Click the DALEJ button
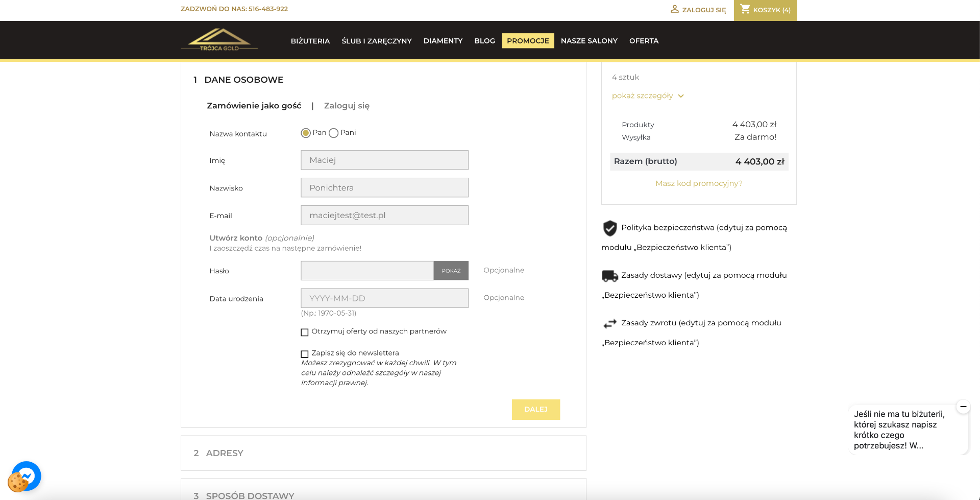The height and width of the screenshot is (500, 980). click(536, 410)
